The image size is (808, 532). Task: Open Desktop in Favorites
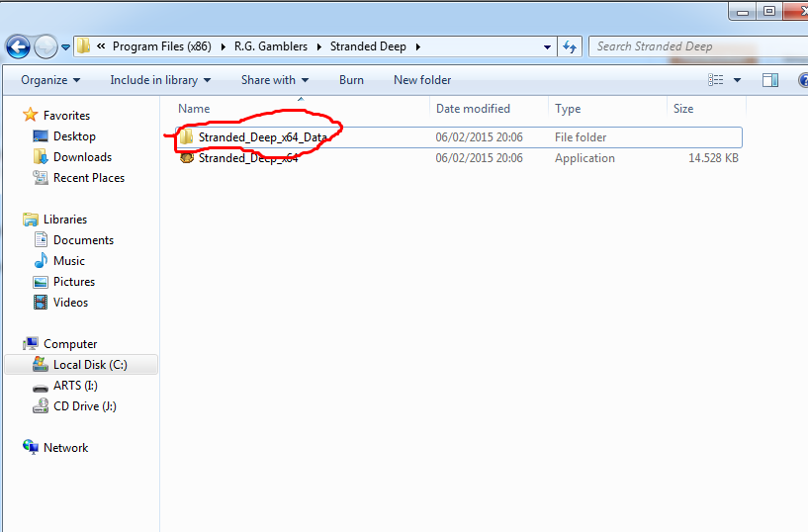click(74, 136)
